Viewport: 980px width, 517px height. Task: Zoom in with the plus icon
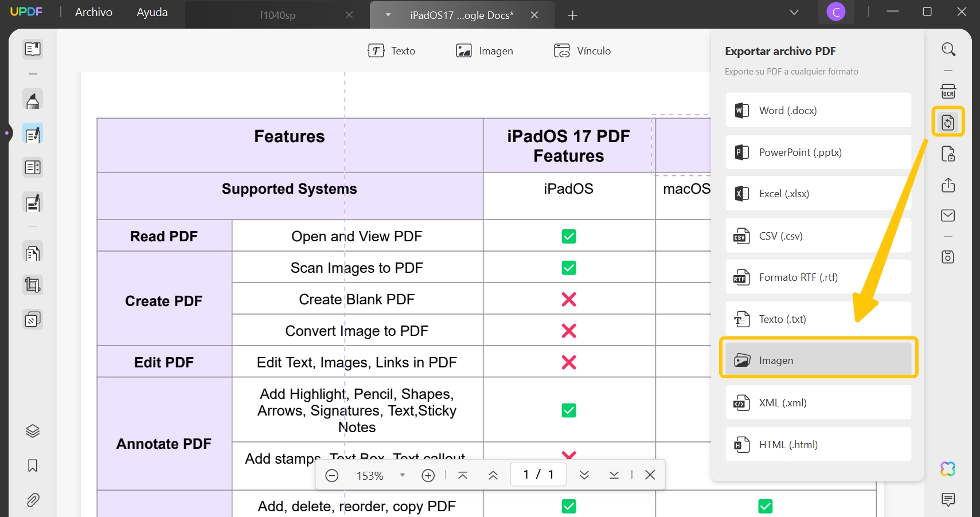click(x=428, y=476)
